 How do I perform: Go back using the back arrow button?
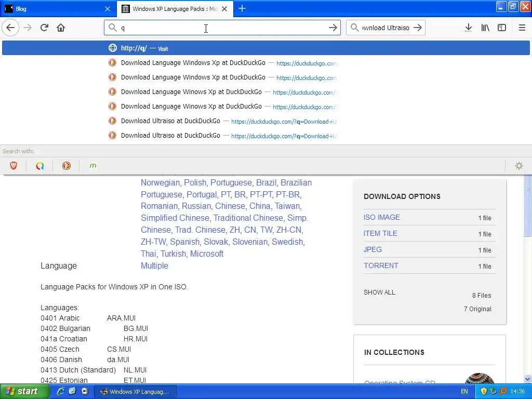[x=10, y=28]
